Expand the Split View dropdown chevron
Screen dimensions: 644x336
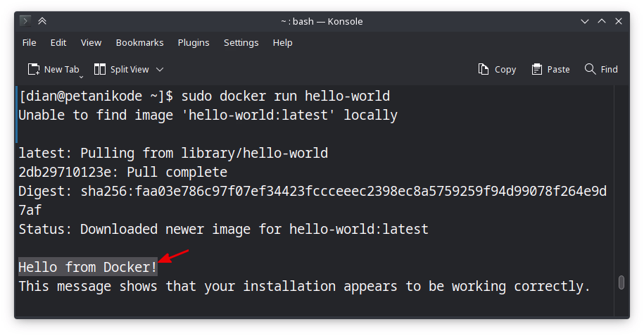[160, 70]
